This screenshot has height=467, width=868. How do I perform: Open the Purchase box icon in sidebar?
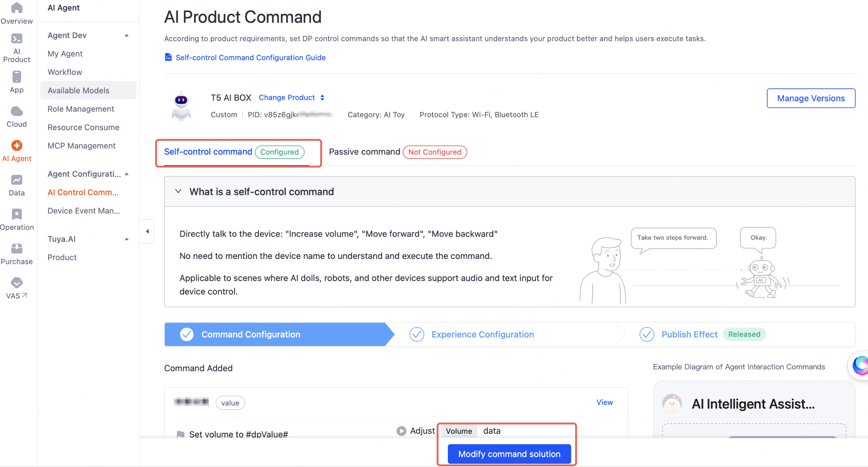click(17, 248)
